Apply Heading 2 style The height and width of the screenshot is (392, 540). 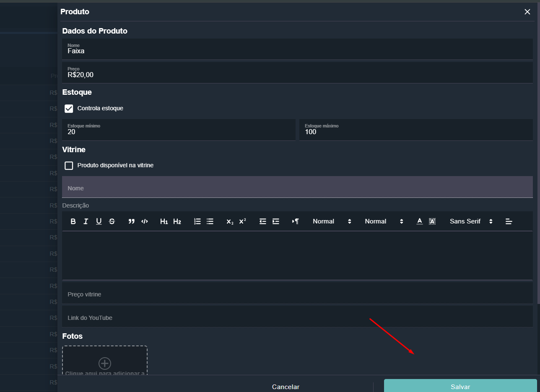coord(177,221)
